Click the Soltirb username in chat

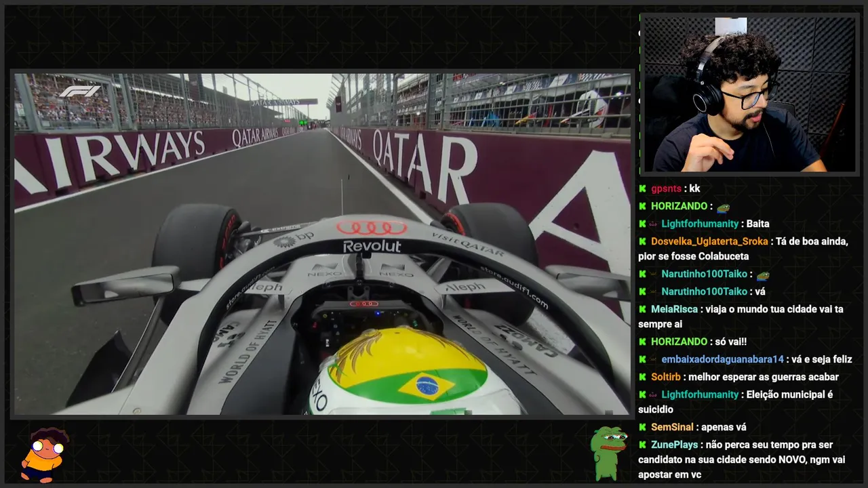[x=667, y=377]
